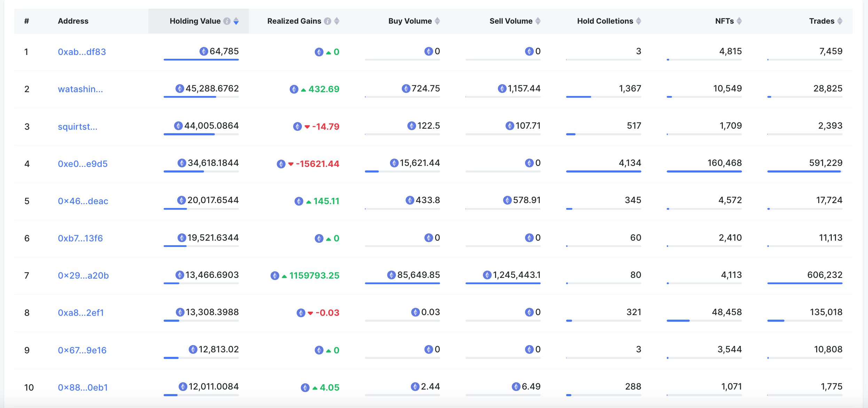Viewport: 868px width, 408px height.
Task: Click NFTs bar under 160,468
Action: click(704, 171)
